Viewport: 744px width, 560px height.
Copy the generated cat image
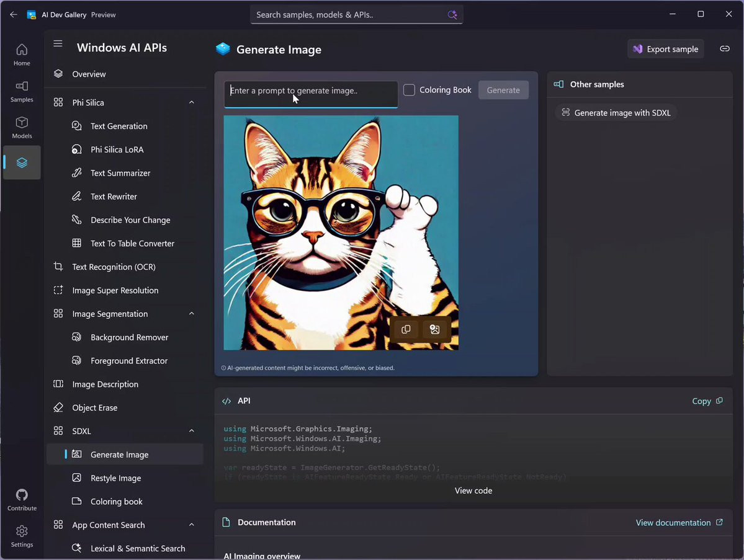pyautogui.click(x=406, y=329)
